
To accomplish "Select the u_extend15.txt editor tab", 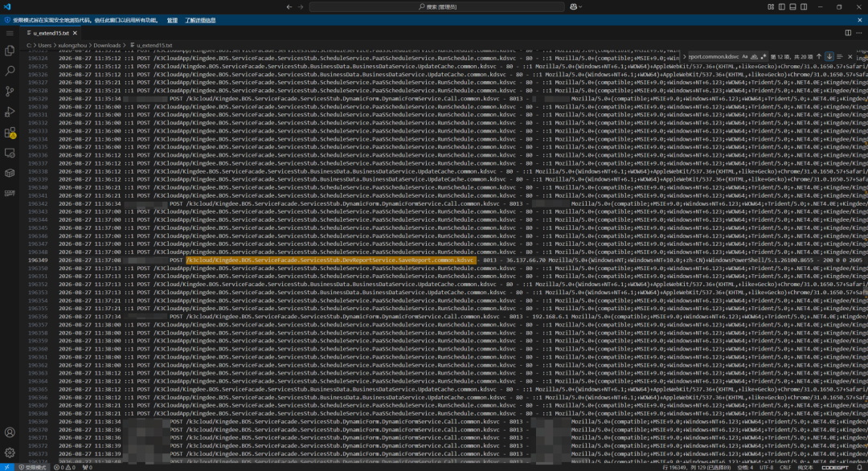I will coord(52,33).
